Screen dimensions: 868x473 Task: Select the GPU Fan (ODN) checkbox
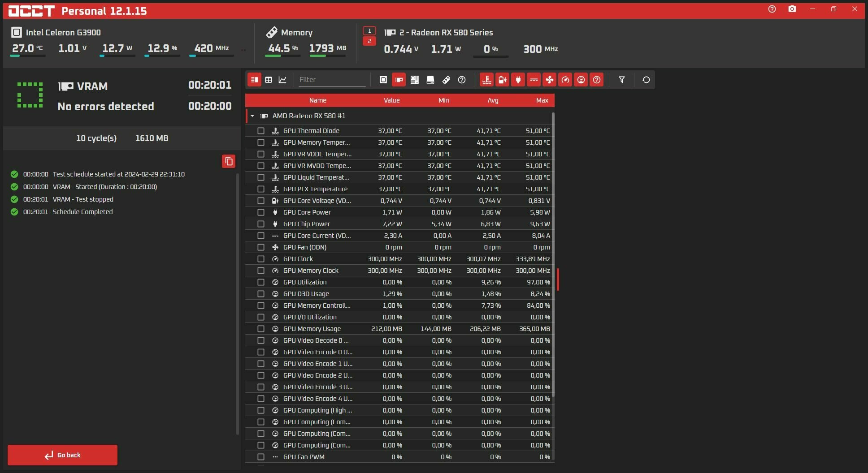pos(261,247)
